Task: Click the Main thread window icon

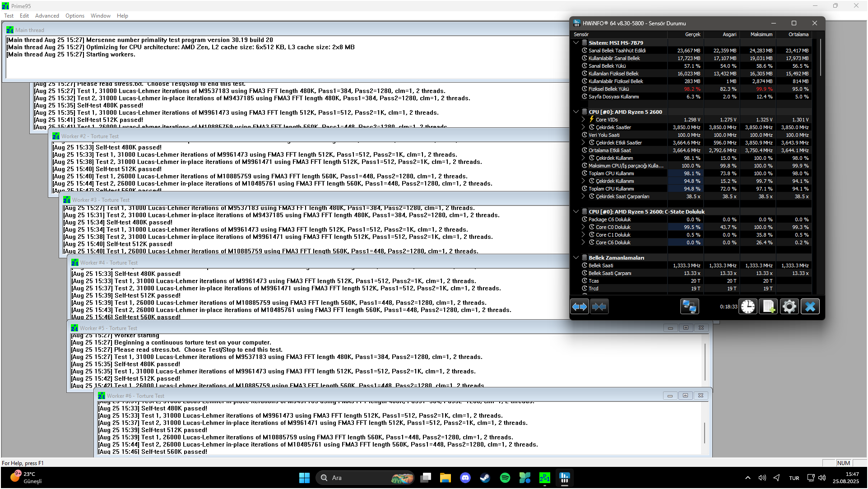Action: point(10,30)
